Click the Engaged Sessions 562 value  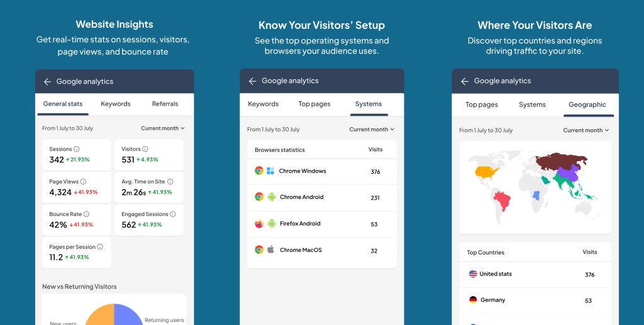coord(128,225)
